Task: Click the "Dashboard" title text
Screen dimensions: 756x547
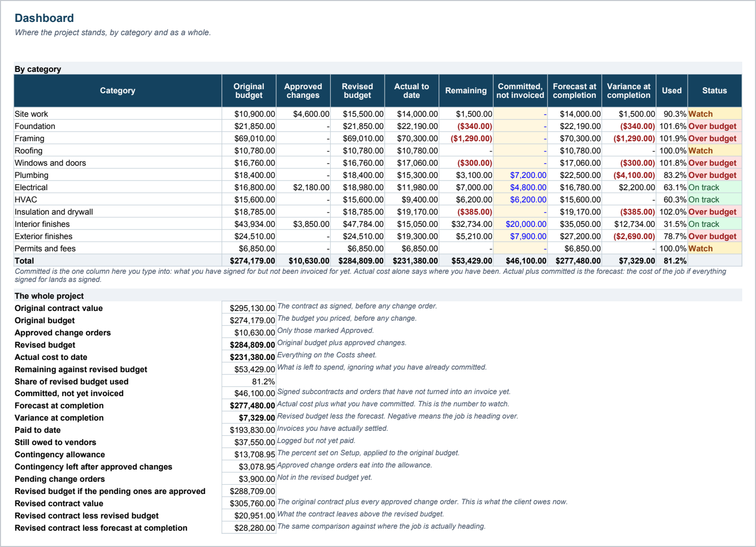Action: click(x=44, y=18)
